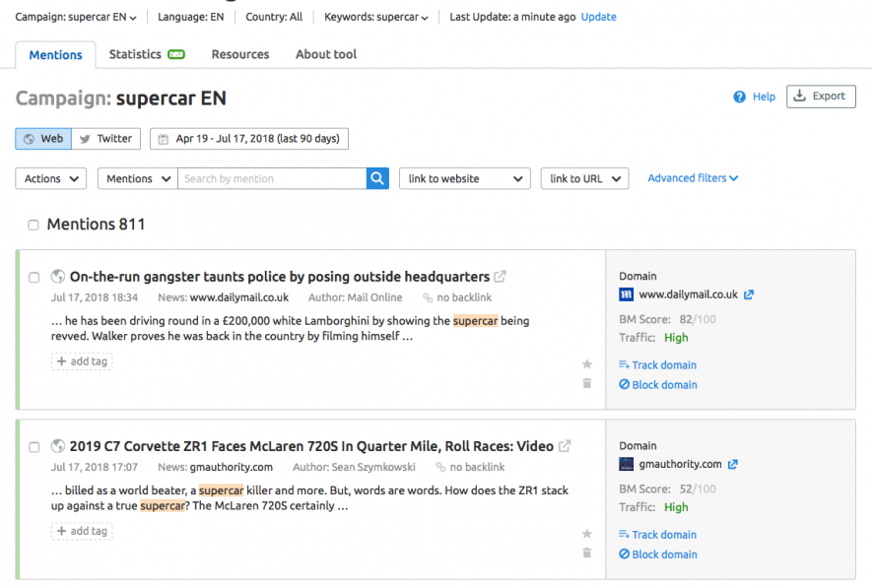Open the About tool tab

tap(326, 54)
